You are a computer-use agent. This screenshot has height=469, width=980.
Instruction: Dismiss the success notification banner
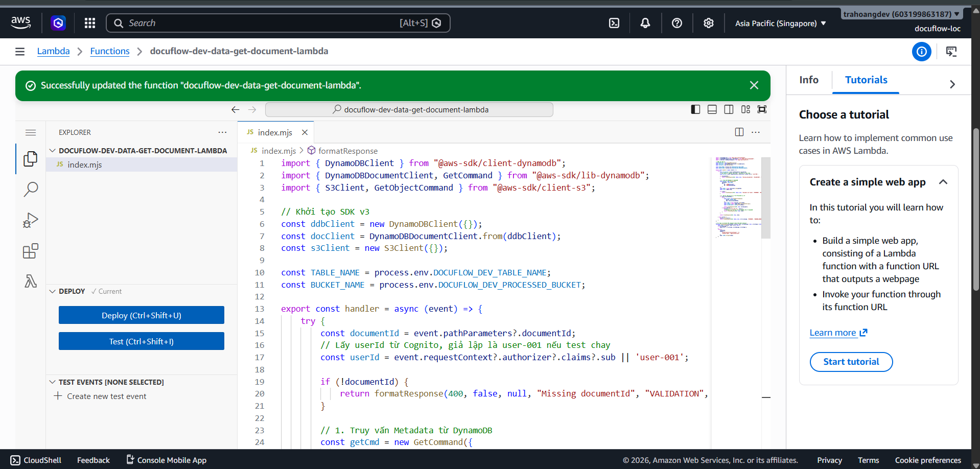754,85
